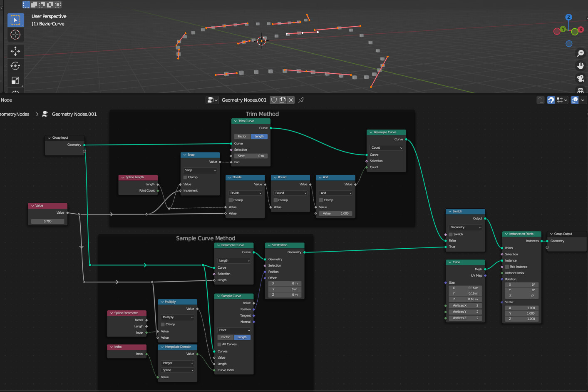Choose the Rotate tool
This screenshot has width=588, height=392.
[15, 65]
